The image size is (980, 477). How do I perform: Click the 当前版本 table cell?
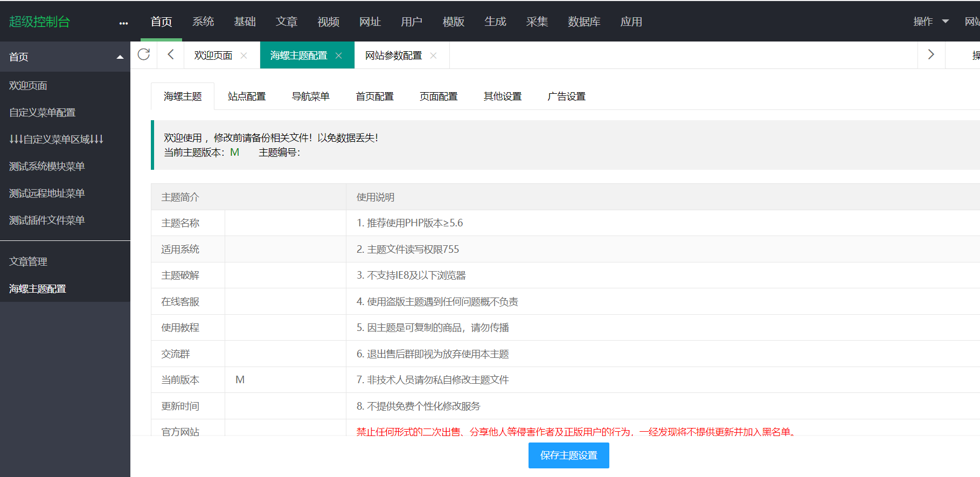click(188, 380)
